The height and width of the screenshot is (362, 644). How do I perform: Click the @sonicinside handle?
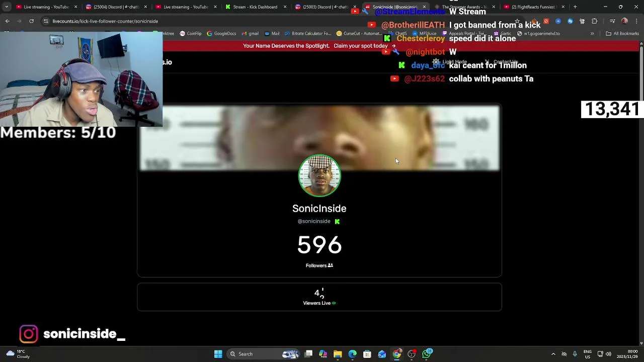click(x=314, y=221)
